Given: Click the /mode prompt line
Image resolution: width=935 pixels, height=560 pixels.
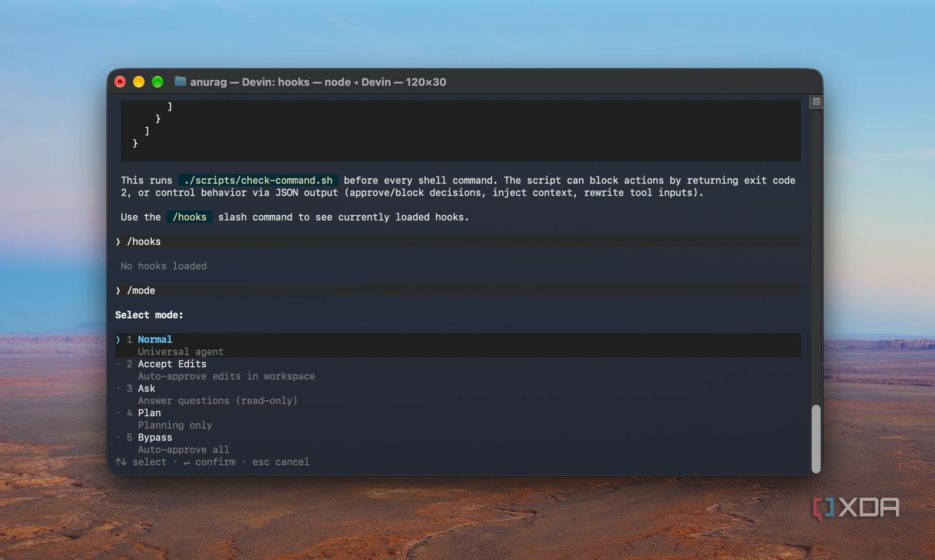Looking at the screenshot, I should pyautogui.click(x=458, y=290).
